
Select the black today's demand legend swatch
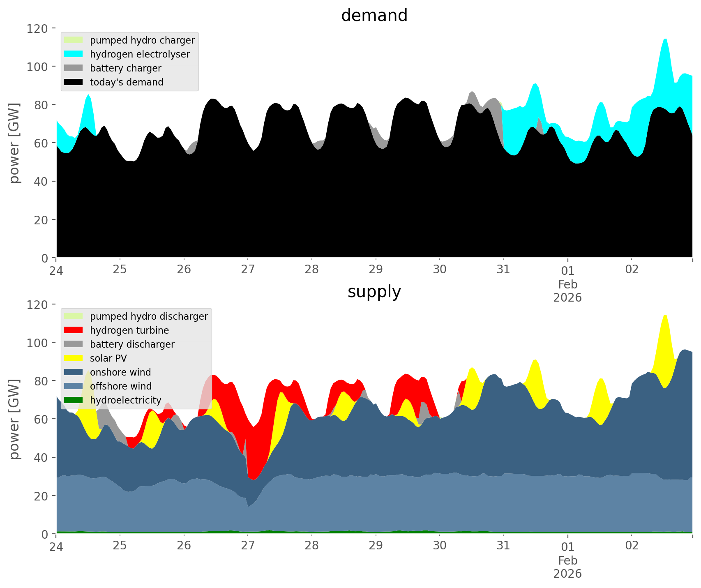pyautogui.click(x=74, y=82)
